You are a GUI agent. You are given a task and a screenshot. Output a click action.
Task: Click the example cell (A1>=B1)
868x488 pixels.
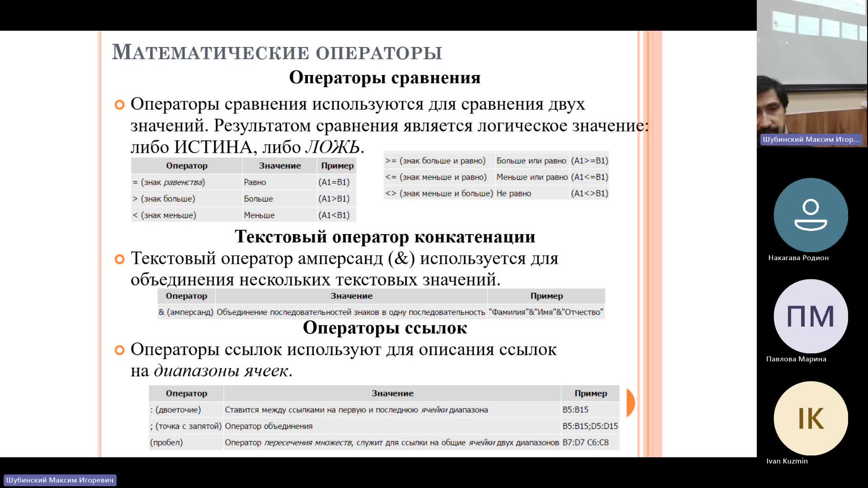[590, 160]
